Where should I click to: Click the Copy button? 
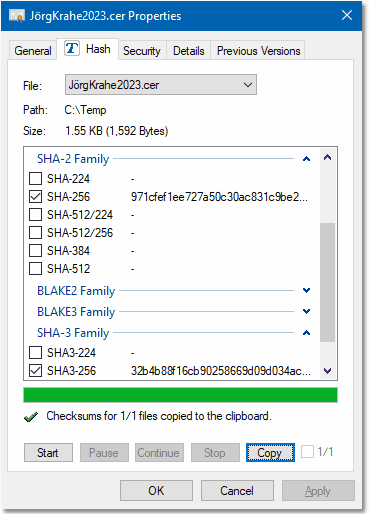pyautogui.click(x=270, y=453)
